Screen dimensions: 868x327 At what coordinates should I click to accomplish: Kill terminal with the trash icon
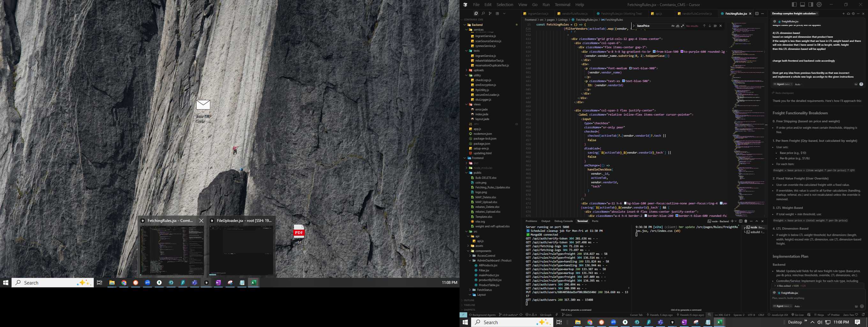tap(746, 221)
